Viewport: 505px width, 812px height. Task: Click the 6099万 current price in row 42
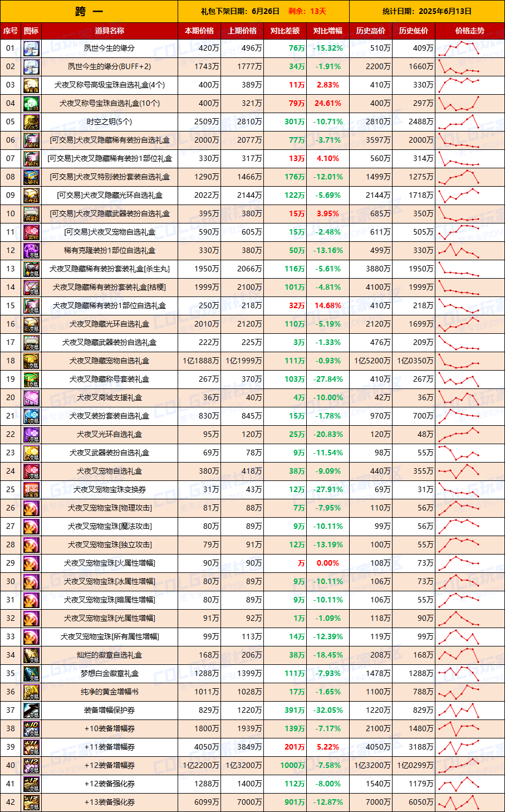(207, 802)
